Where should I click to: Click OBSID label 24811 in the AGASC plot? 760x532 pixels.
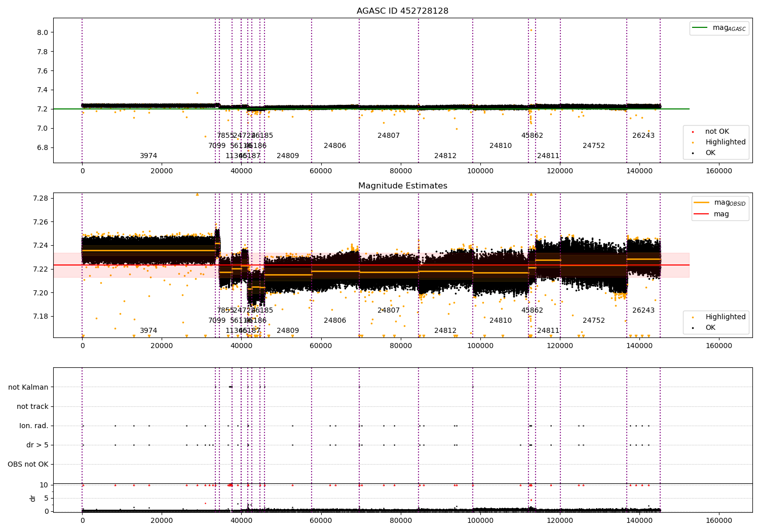pos(548,156)
